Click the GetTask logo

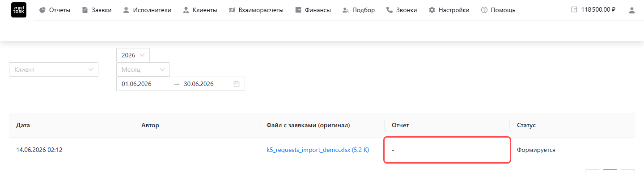coord(19,10)
